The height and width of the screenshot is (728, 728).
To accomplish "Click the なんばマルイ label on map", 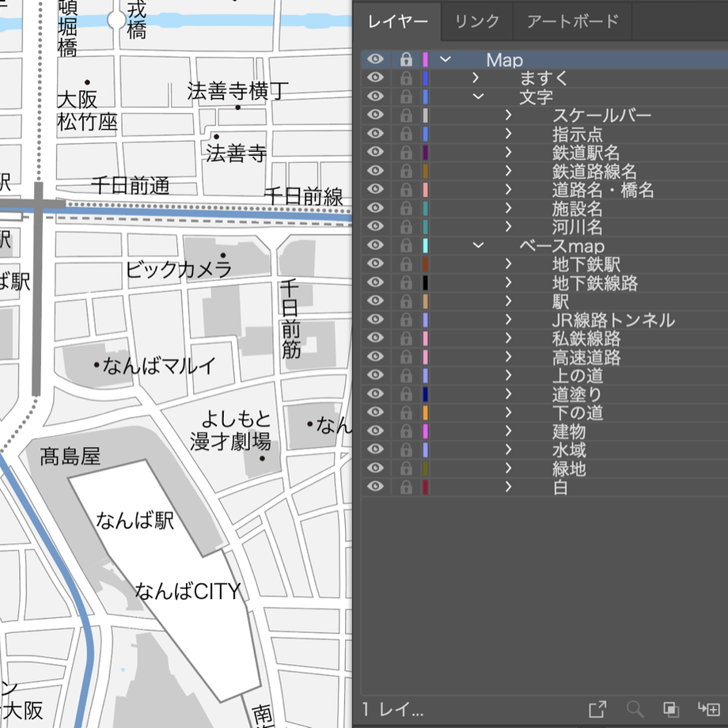I will click(159, 366).
